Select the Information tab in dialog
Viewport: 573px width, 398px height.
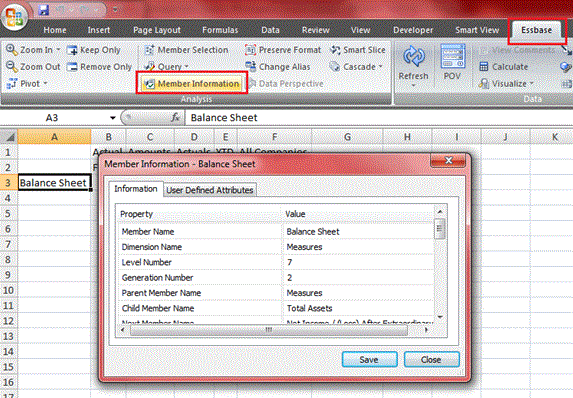136,189
